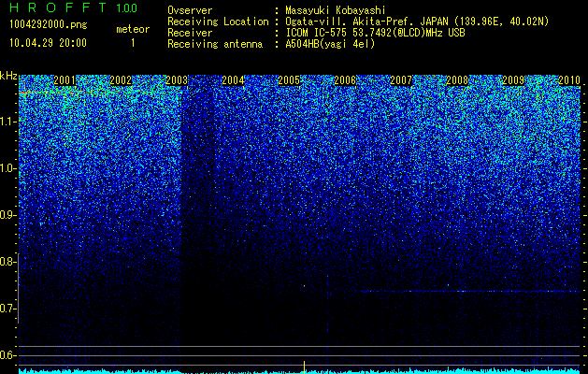Click the 0.9 kHz axis label
This screenshot has height=374, width=588.
[7, 215]
